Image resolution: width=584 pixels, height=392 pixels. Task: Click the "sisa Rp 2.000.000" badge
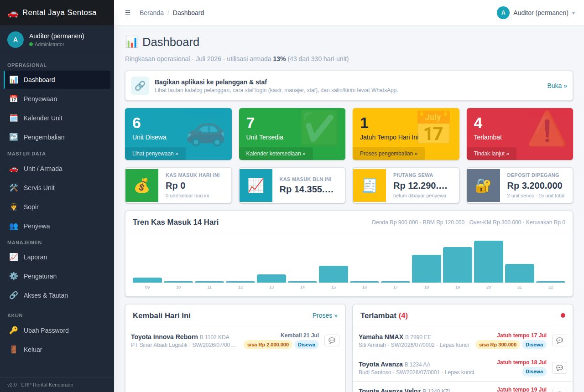click(268, 345)
